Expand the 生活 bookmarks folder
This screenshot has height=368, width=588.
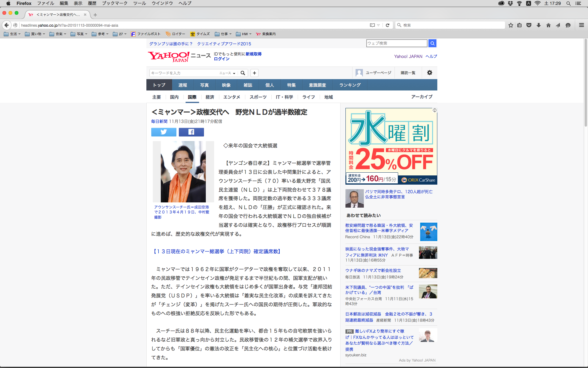click(12, 34)
